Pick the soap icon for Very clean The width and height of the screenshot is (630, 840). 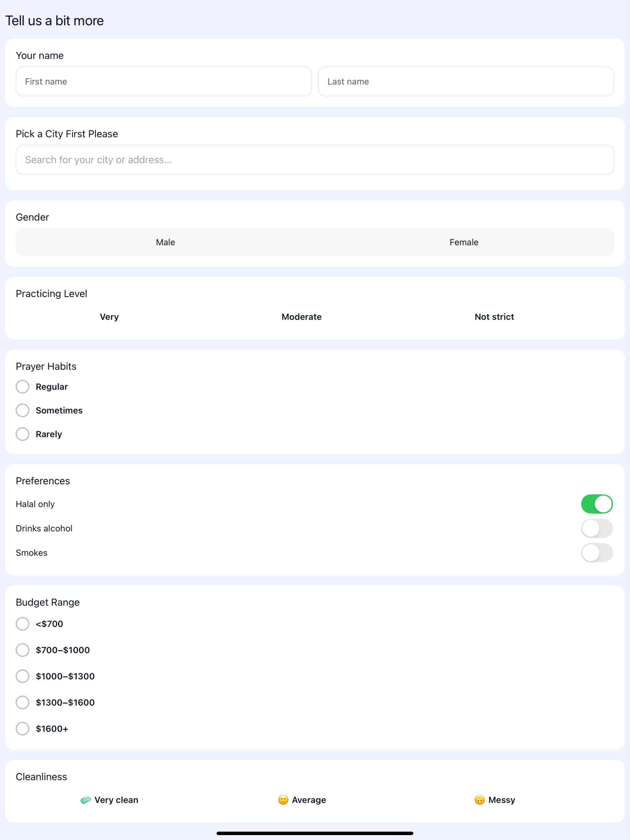[x=86, y=800]
